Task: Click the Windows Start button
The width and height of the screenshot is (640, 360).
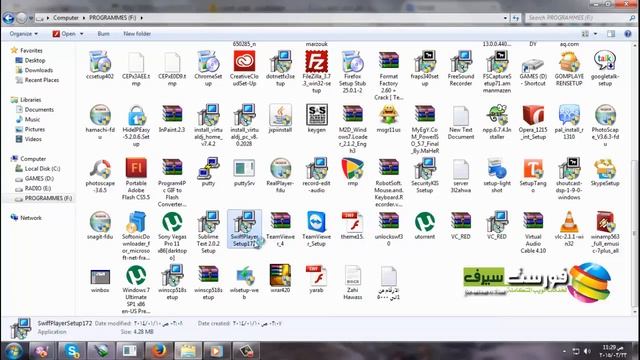Action: click(x=14, y=351)
